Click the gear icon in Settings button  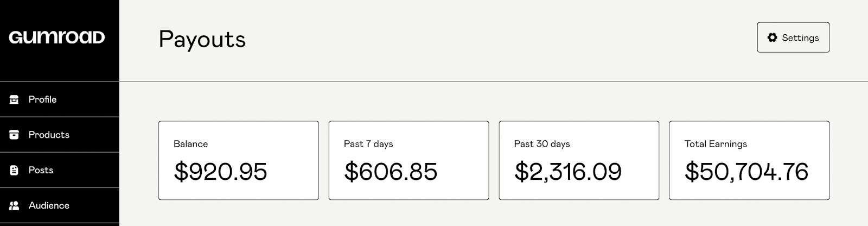pos(772,37)
